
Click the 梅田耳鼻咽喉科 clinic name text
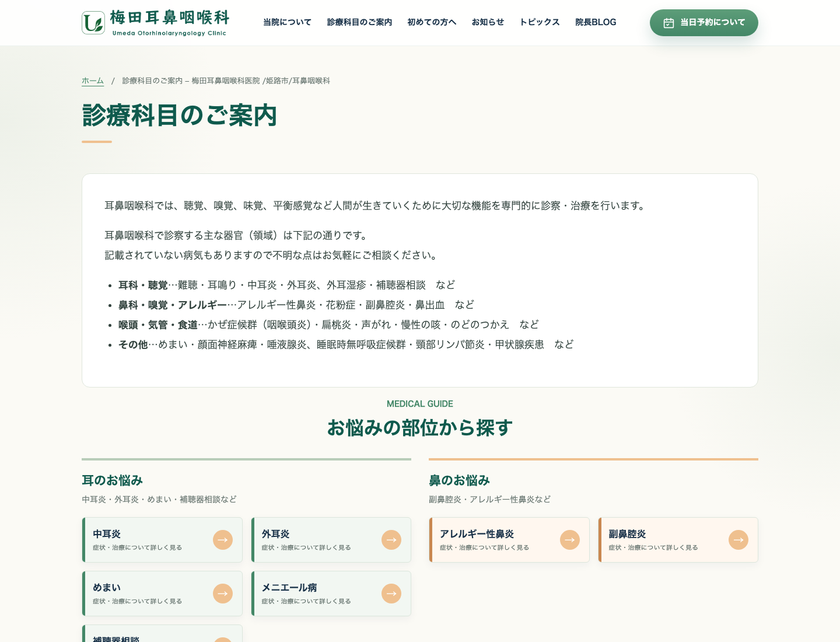coord(170,18)
